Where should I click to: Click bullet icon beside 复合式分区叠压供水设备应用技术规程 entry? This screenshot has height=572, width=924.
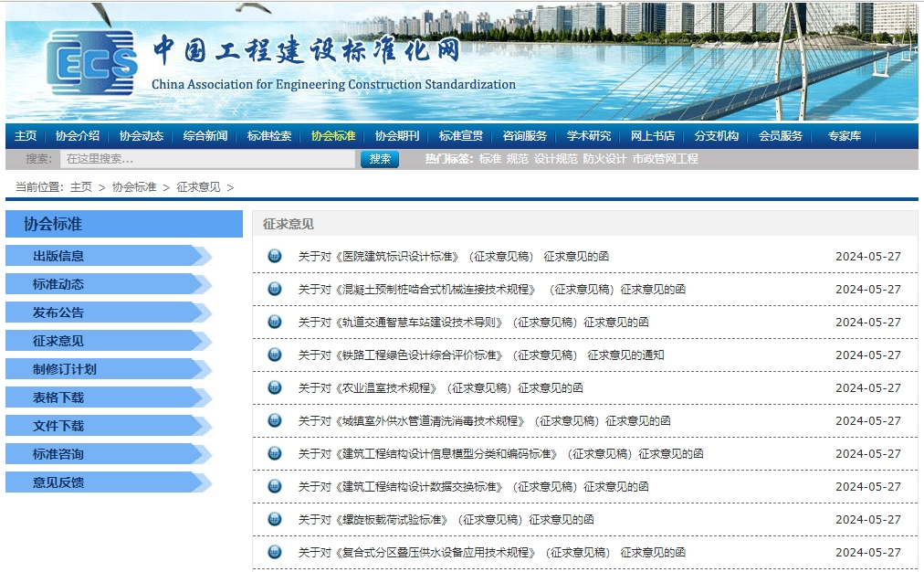275,552
